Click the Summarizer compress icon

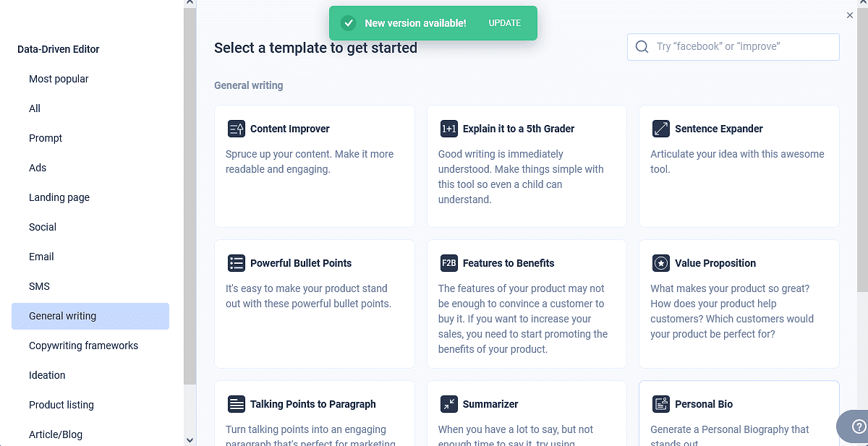coord(448,404)
